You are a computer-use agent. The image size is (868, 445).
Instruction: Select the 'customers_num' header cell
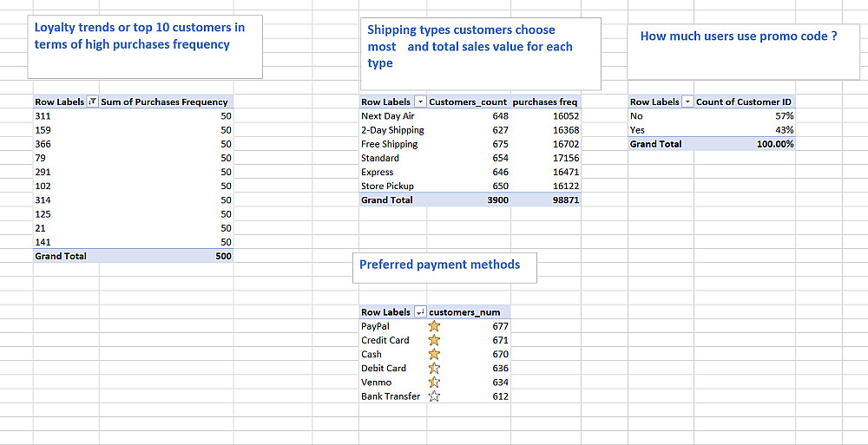tap(464, 312)
